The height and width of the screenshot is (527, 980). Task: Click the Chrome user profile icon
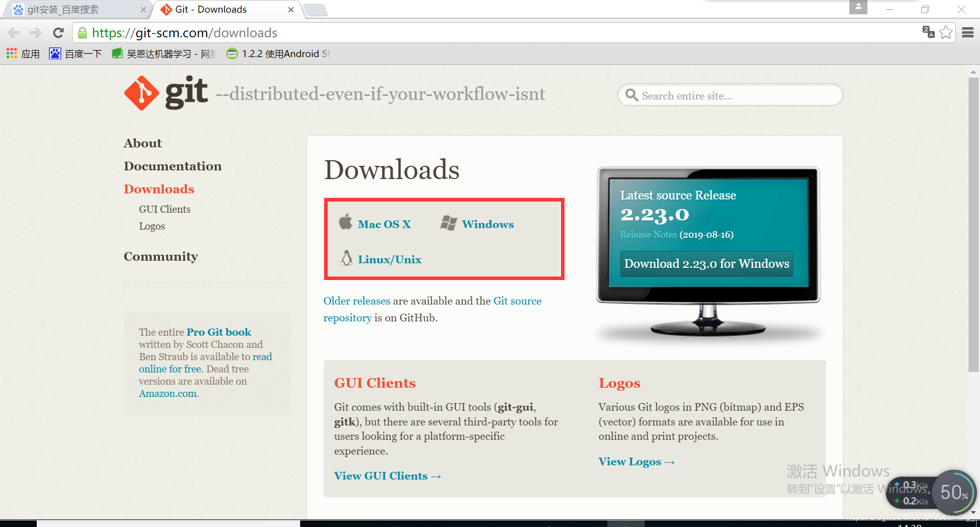click(859, 7)
